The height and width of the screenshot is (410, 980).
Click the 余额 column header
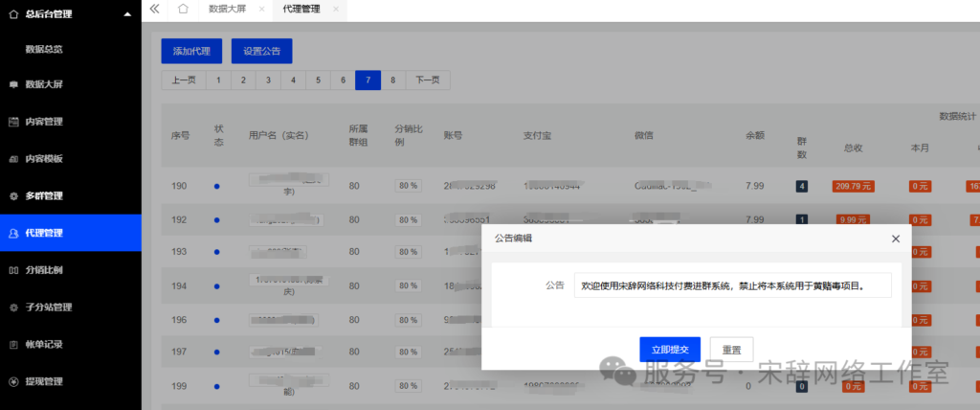755,135
